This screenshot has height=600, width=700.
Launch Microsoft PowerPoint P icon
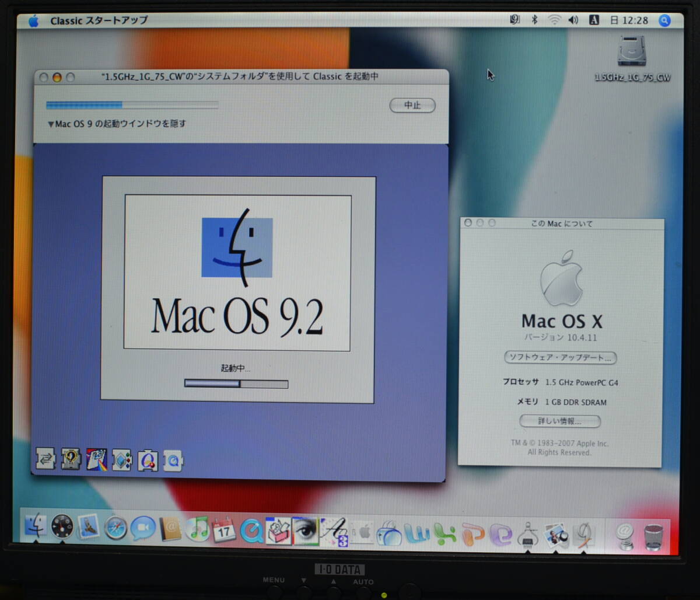point(473,535)
